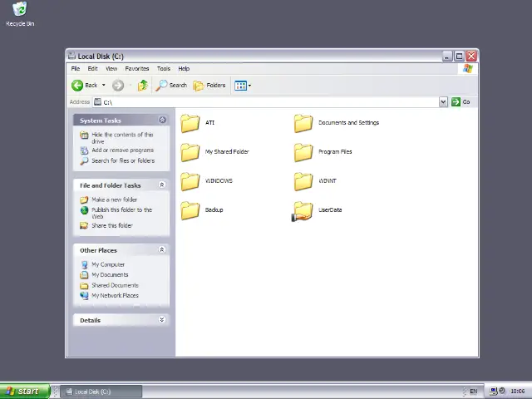Image resolution: width=532 pixels, height=399 pixels.
Task: Toggle the Folders pane toolbar button
Action: click(x=209, y=85)
